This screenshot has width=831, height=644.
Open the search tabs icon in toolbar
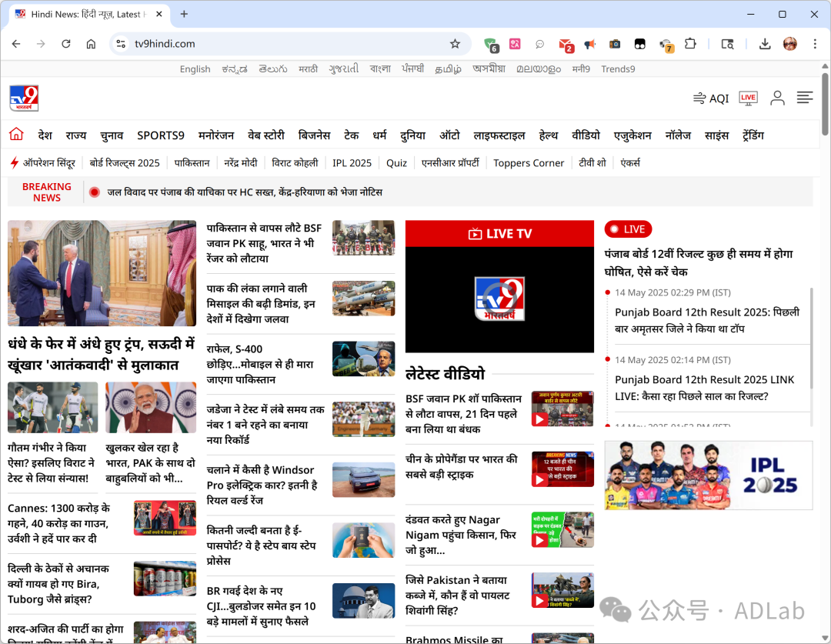point(728,44)
